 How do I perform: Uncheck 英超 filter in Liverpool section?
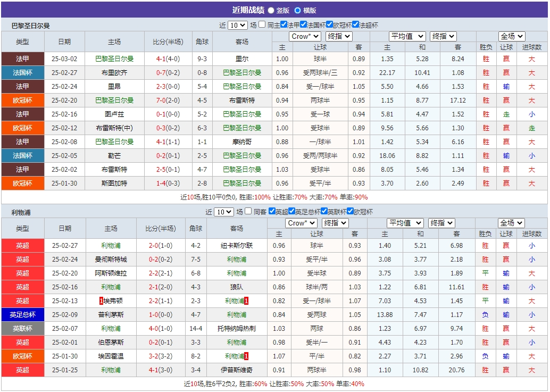[271, 211]
